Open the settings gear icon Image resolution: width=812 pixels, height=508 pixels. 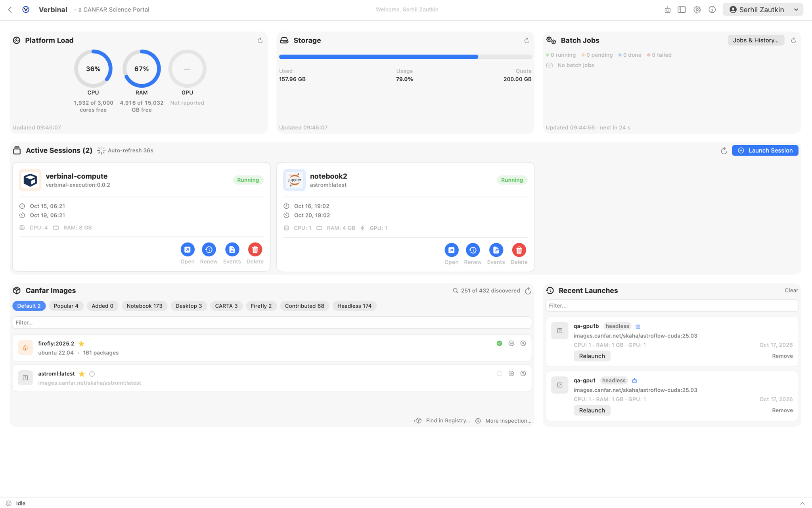(697, 10)
